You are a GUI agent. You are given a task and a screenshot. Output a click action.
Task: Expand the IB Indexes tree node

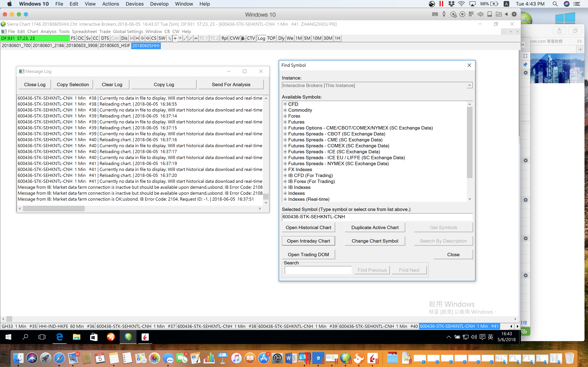pyautogui.click(x=285, y=187)
